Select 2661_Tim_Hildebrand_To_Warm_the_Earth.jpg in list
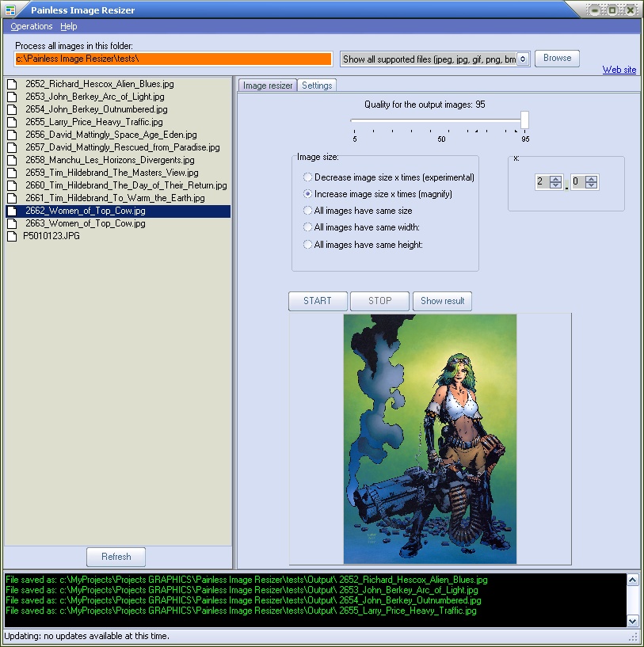The height and width of the screenshot is (647, 644). pos(115,198)
